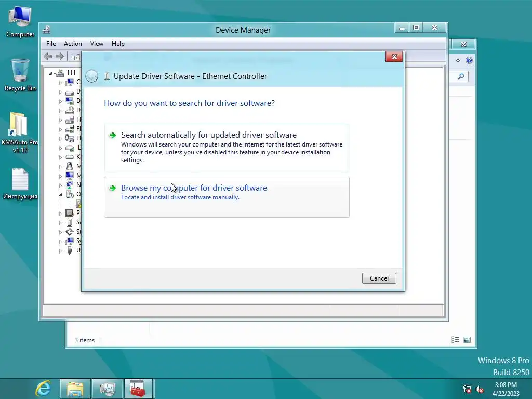Expand the Keyboards category arrow
The height and width of the screenshot is (399, 532).
pos(60,157)
